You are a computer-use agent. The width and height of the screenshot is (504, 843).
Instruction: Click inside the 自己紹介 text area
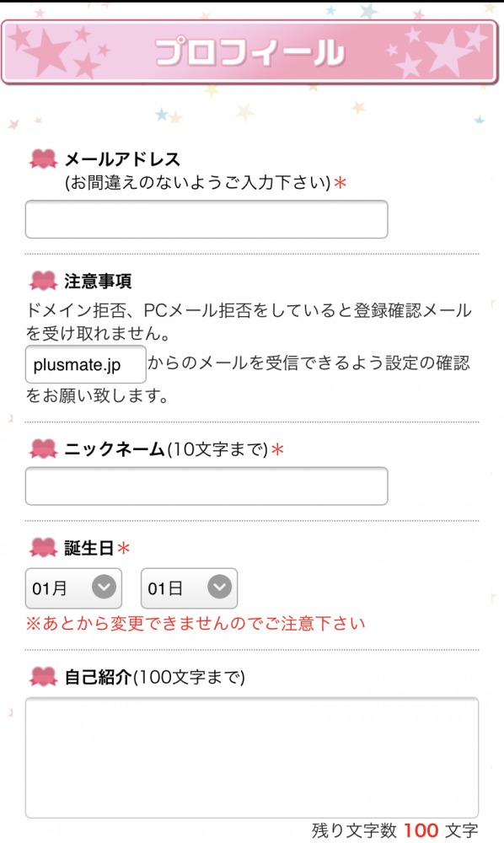tap(252, 758)
